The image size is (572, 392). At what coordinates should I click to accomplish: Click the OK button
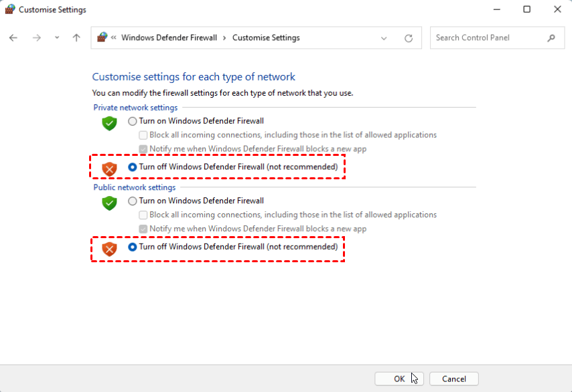tap(399, 379)
